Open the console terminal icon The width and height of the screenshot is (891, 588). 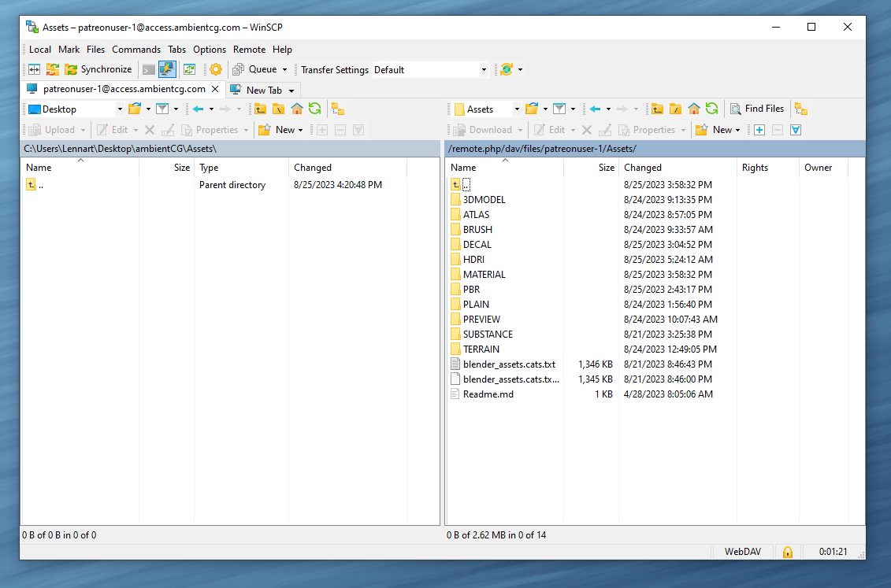coord(148,70)
